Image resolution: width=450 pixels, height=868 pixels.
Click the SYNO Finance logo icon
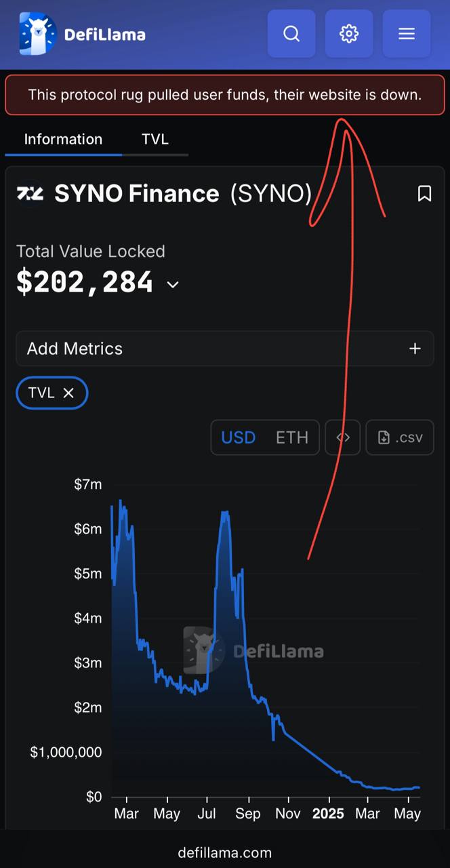(30, 194)
